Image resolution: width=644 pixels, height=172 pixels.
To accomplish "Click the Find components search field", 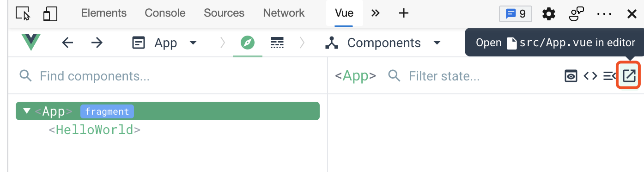I will click(x=168, y=76).
